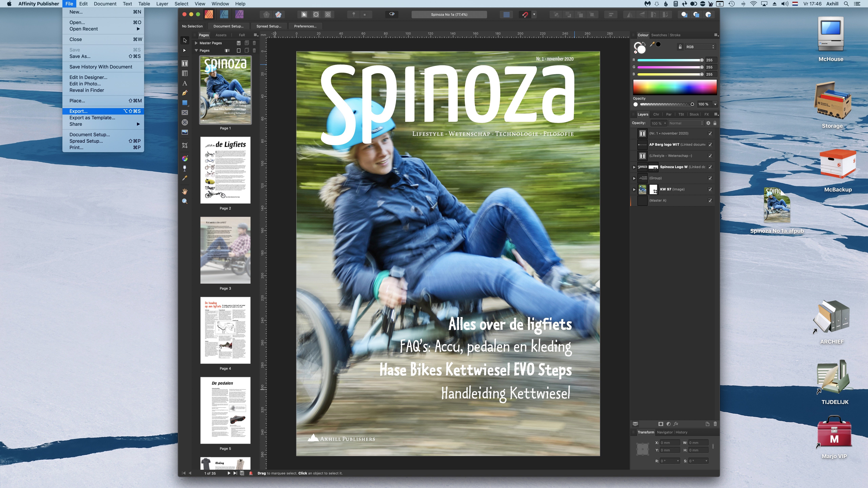Select the Place Image tool
868x488 pixels.
pos(185,132)
